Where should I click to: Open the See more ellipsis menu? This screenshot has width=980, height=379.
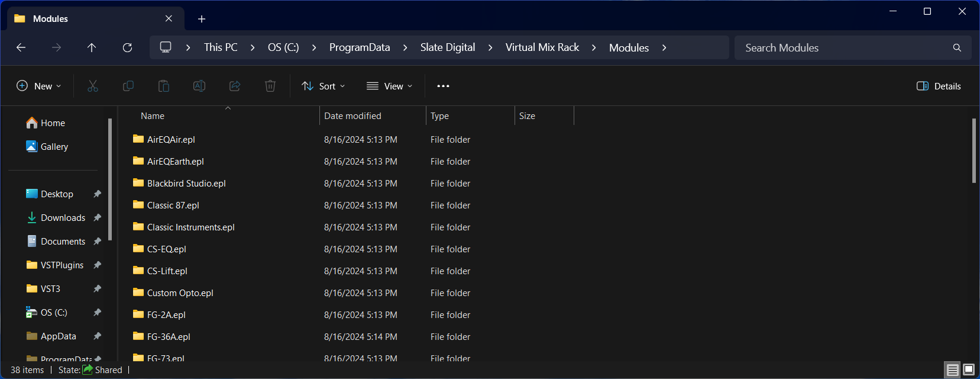(x=443, y=86)
